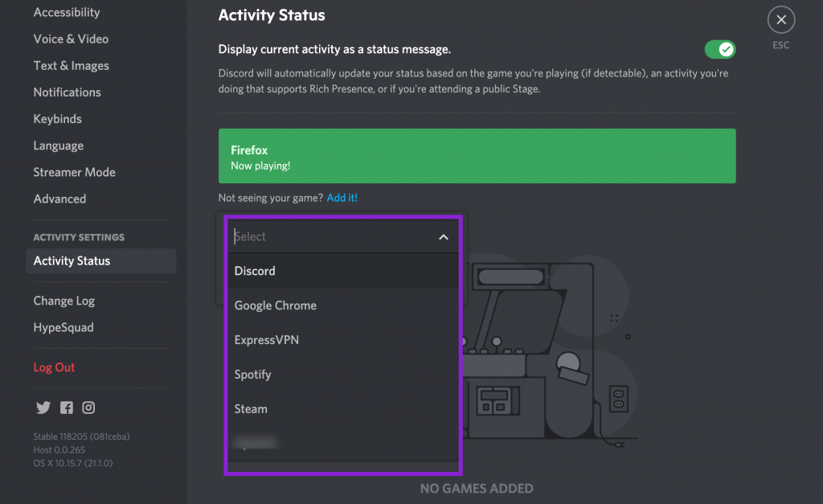
Task: Click the Facebook icon in the sidebar footer
Action: [x=66, y=408]
